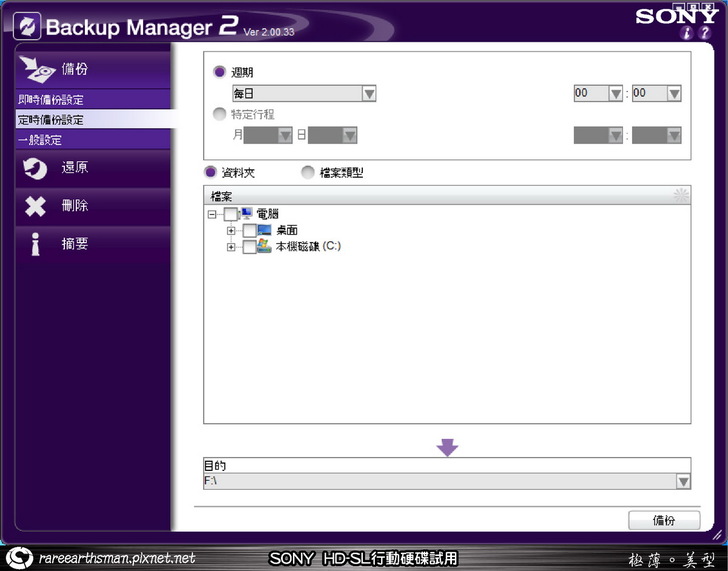Click the Backup Manager logo icon

coord(26,26)
